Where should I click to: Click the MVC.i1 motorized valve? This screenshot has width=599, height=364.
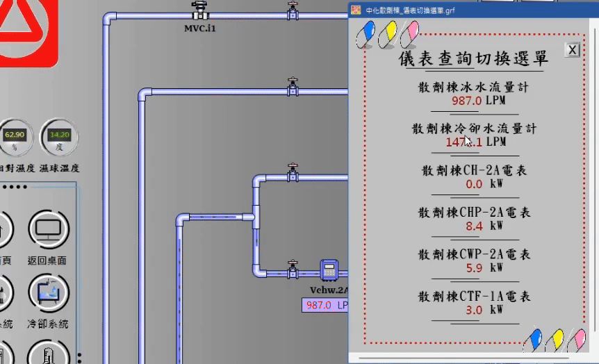[x=200, y=11]
